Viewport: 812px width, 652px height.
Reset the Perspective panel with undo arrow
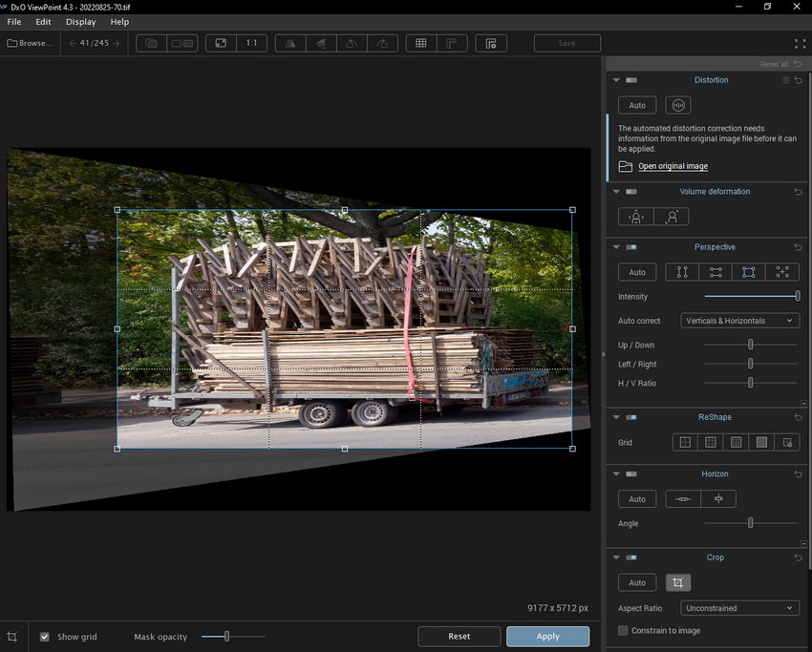click(798, 247)
